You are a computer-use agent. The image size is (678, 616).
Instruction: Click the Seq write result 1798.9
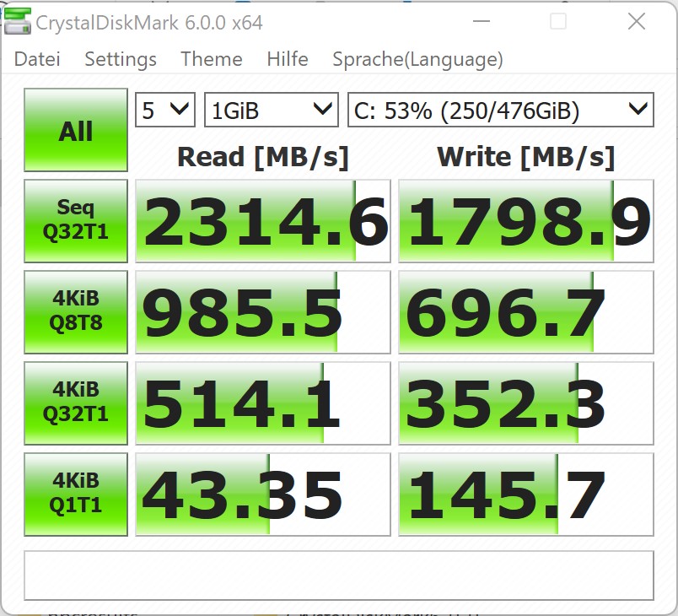(526, 221)
